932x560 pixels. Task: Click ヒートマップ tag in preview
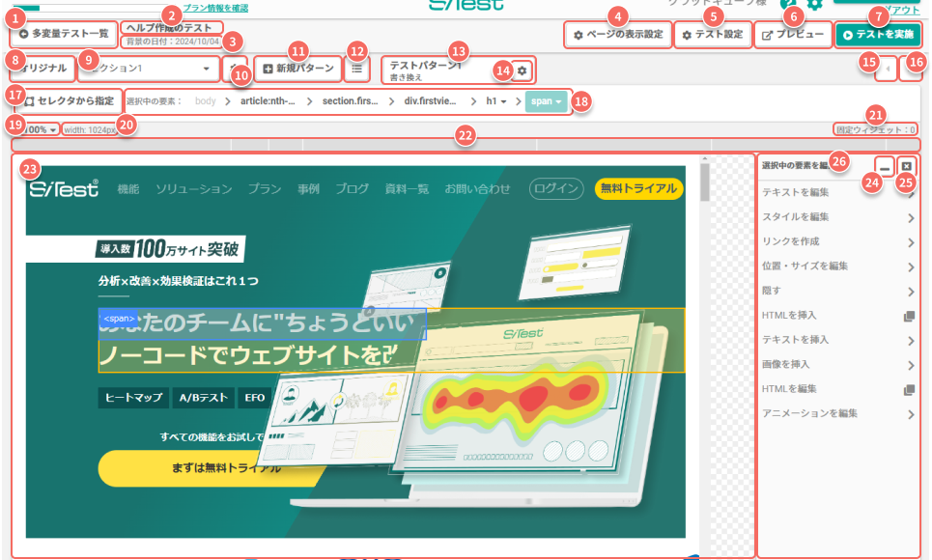(x=133, y=398)
